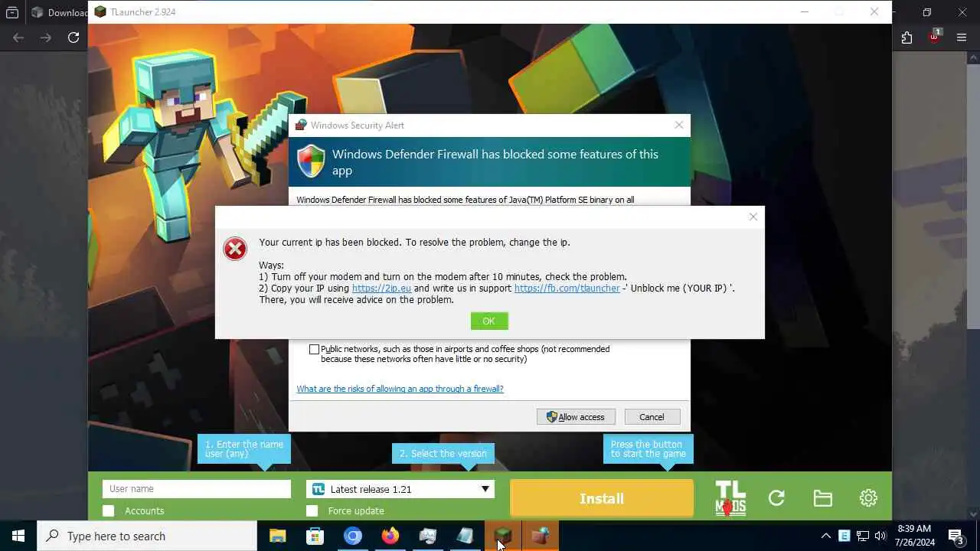Close the TLauncher window
Viewport: 980px width, 551px height.
click(x=874, y=11)
